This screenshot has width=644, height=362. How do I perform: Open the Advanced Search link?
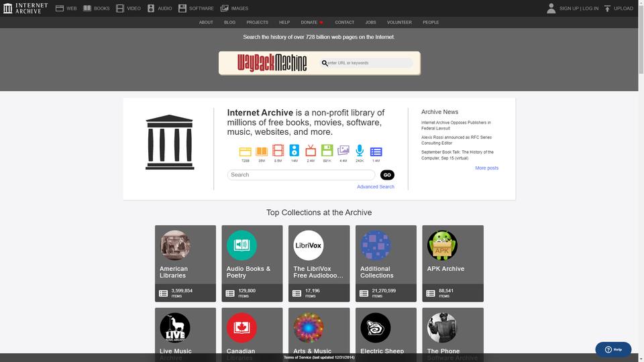[376, 187]
